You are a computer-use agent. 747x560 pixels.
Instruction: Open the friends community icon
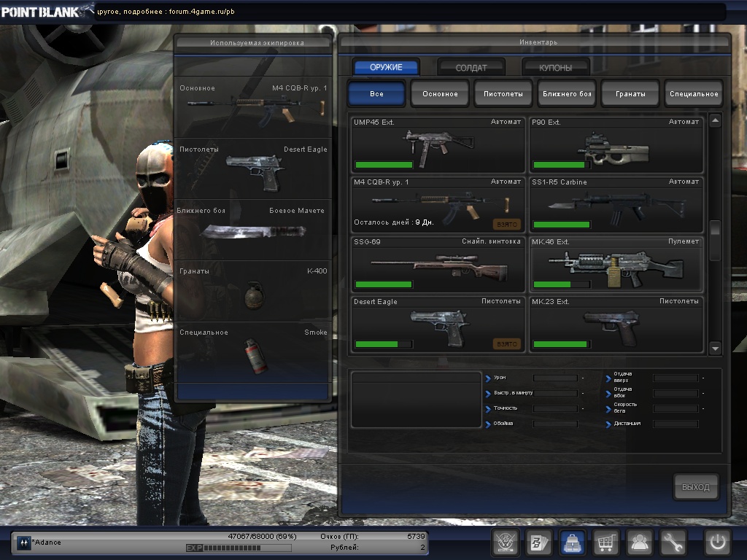[x=639, y=542]
